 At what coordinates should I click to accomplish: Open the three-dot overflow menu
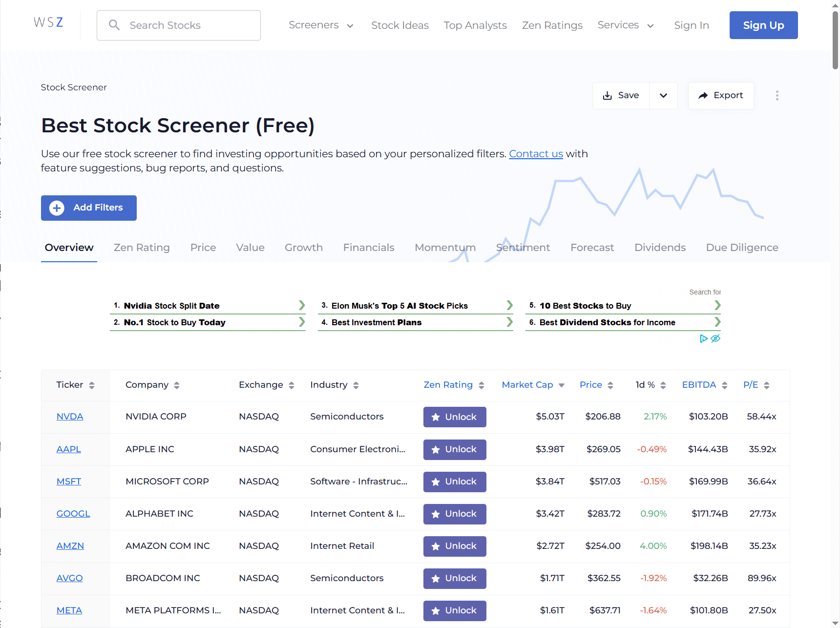click(777, 95)
